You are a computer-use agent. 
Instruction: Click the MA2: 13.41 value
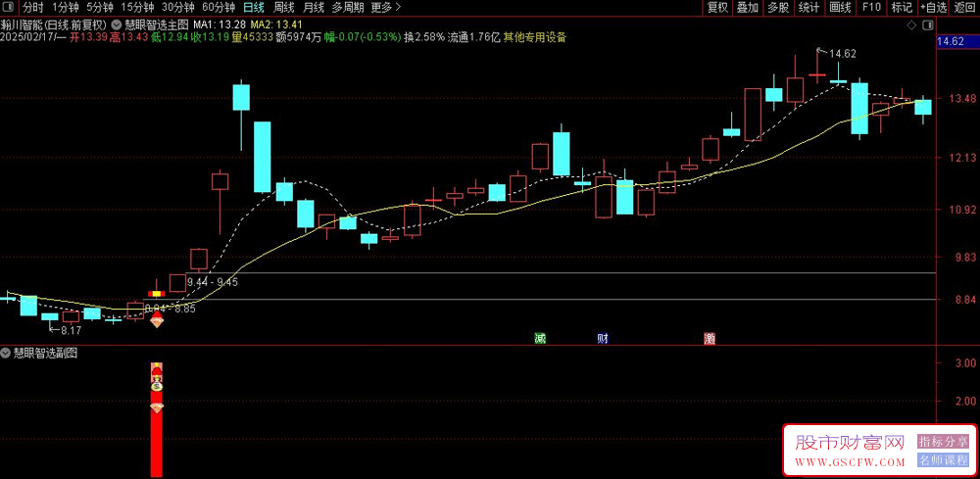[277, 24]
